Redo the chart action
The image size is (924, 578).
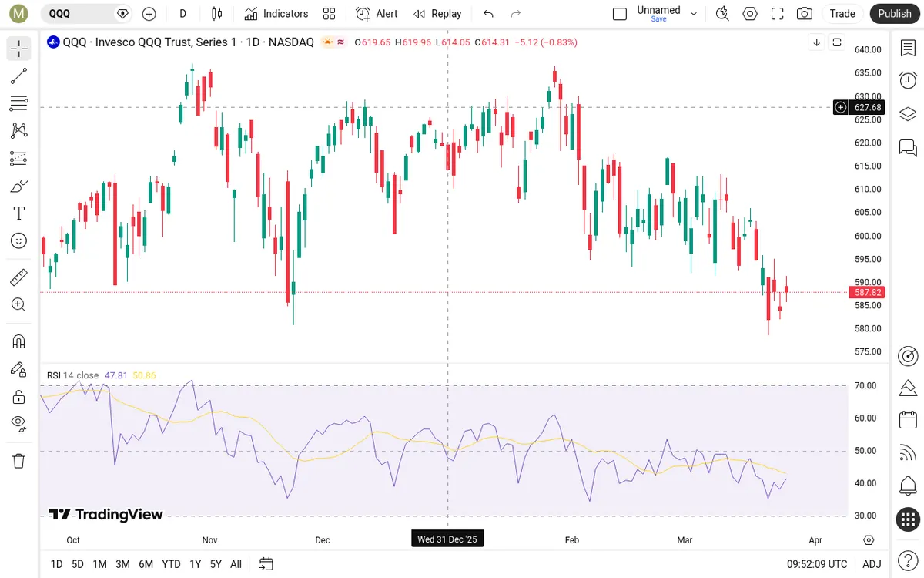(516, 14)
